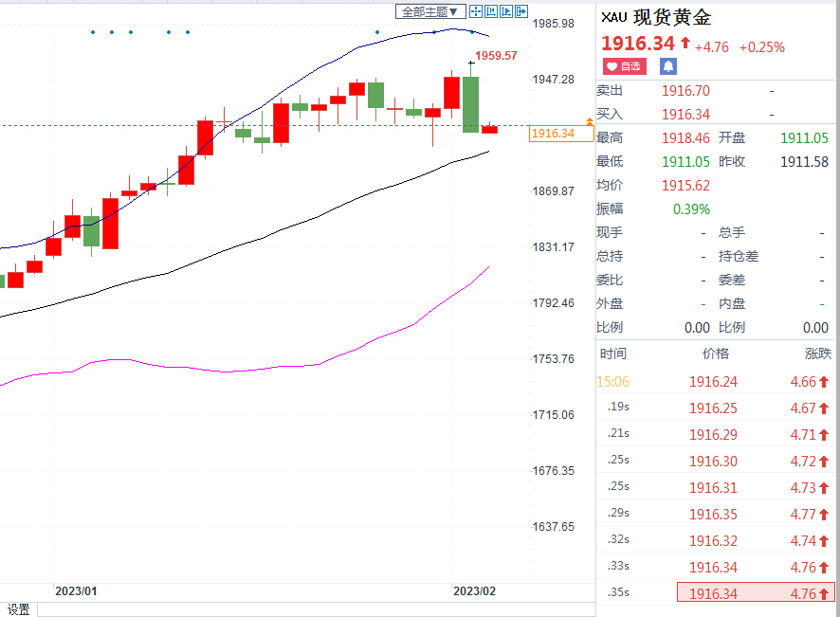The width and height of the screenshot is (840, 617).
Task: Click the 2023/02 date axis label
Action: point(475,591)
